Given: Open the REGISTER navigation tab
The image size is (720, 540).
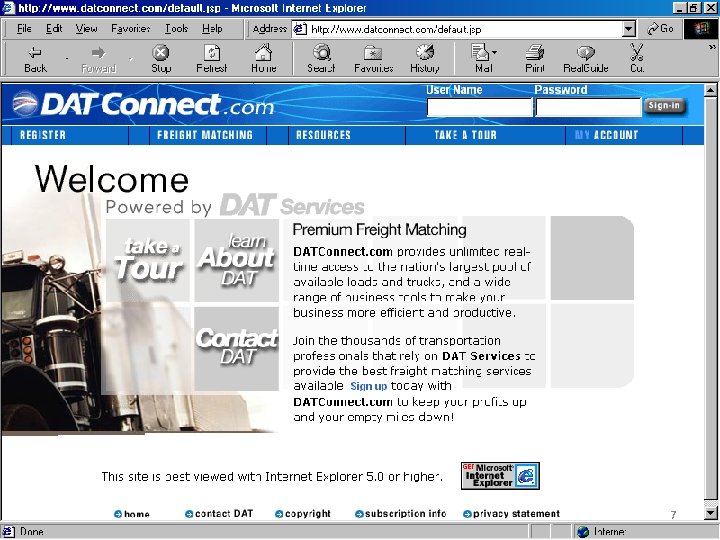Looking at the screenshot, I should click(43, 135).
